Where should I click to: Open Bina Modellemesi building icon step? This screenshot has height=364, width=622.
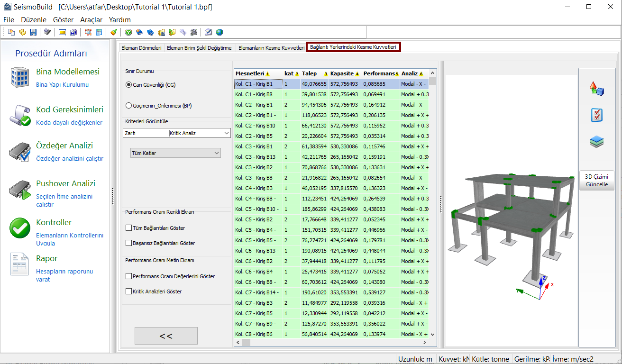click(20, 77)
